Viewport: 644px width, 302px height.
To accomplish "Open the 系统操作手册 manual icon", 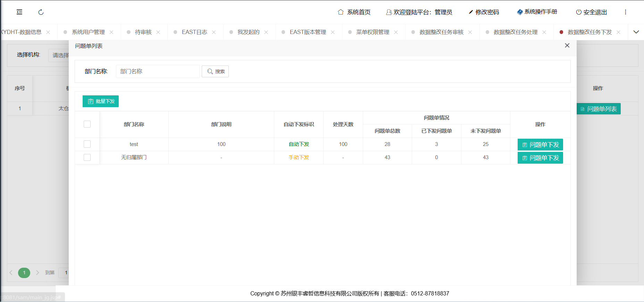I will tap(520, 12).
